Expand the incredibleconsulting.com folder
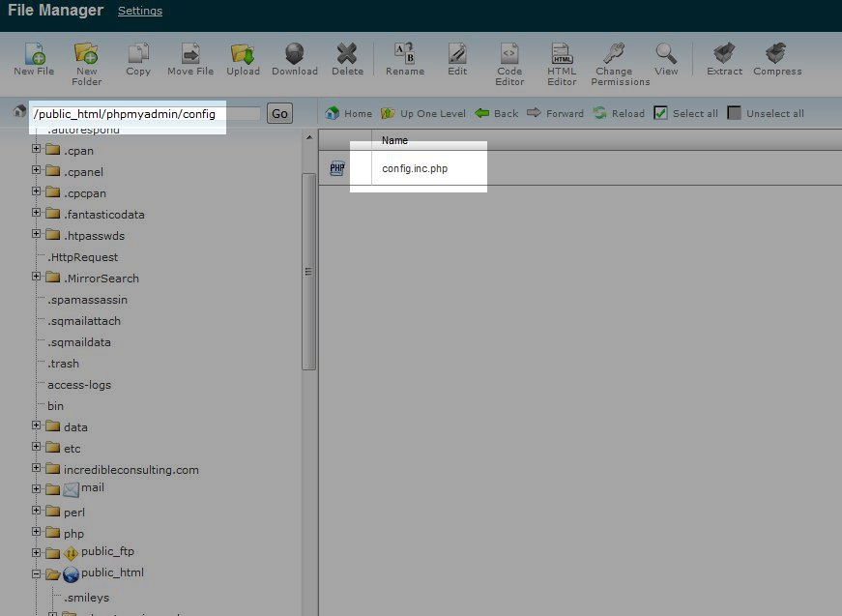Image resolution: width=842 pixels, height=616 pixels. [x=37, y=469]
